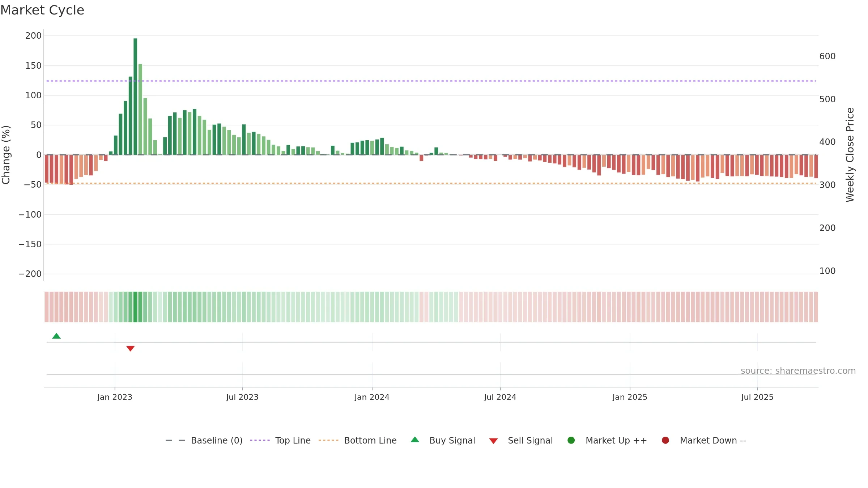Click the source: sharemaestro.com text
868x488 pixels.
[798, 371]
